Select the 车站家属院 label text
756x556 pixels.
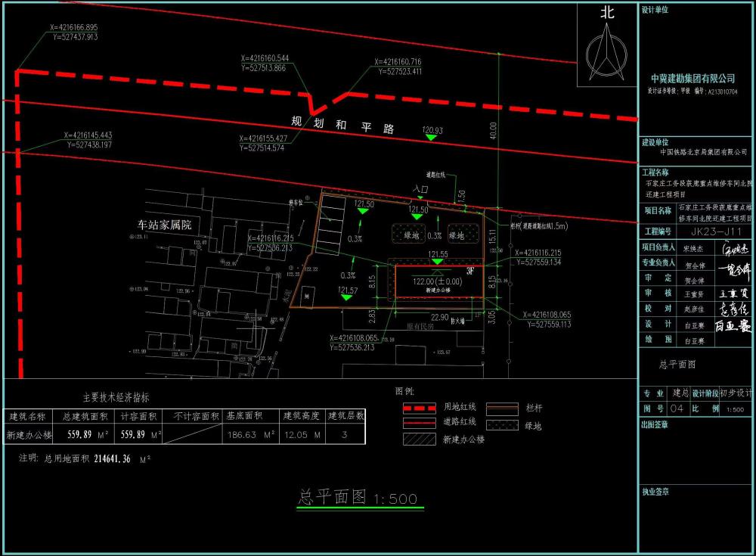[x=164, y=225]
